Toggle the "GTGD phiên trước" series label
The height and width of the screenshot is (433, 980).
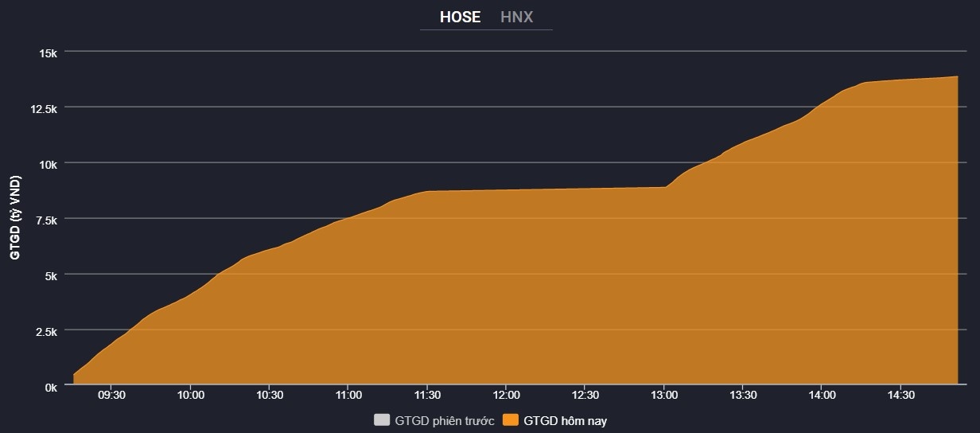coord(444,420)
